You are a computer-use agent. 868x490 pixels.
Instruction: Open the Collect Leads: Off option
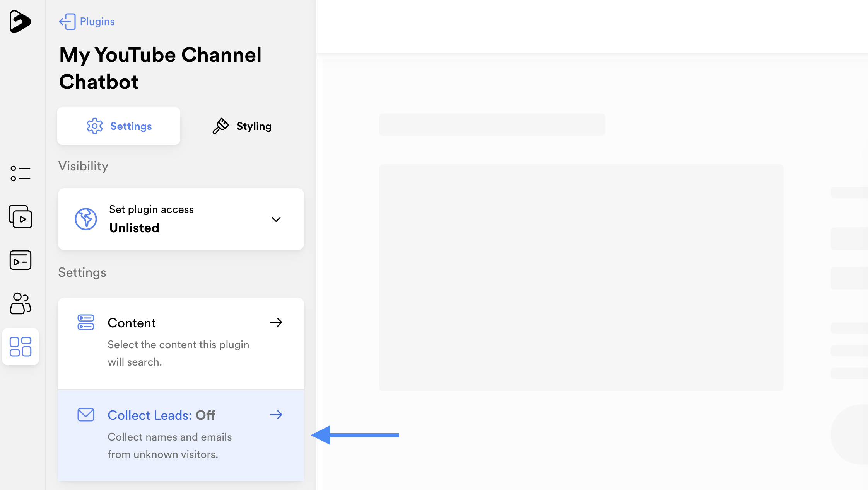181,436
